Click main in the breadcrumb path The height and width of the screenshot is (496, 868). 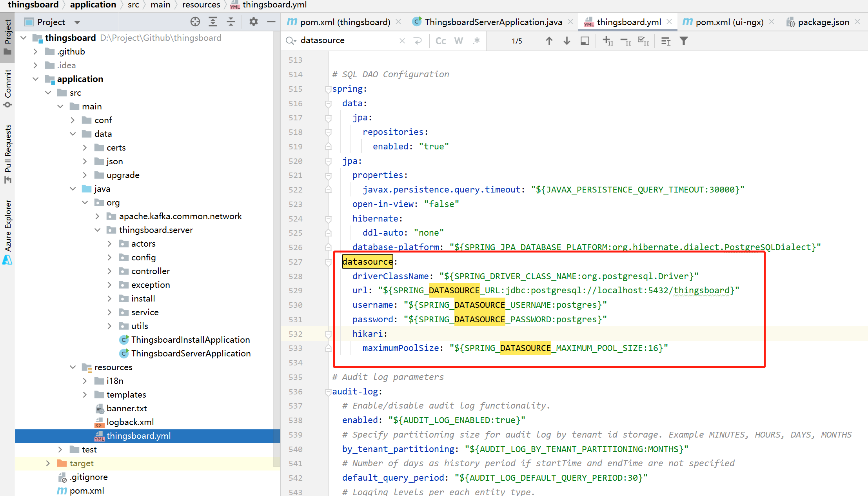pos(160,5)
